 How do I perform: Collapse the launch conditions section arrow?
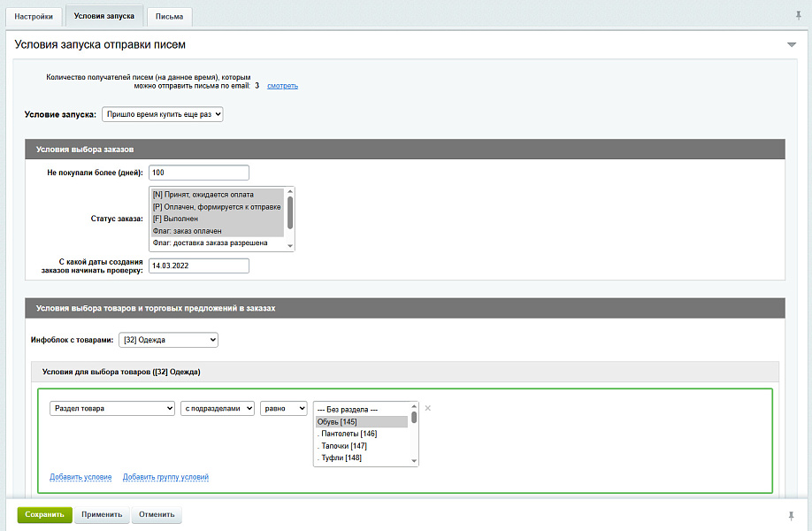pyautogui.click(x=792, y=45)
